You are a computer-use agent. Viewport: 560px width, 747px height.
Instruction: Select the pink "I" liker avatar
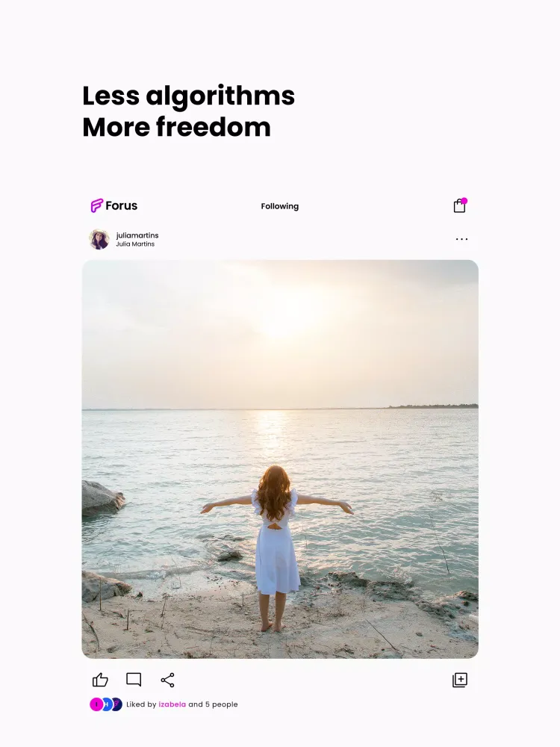tap(96, 704)
